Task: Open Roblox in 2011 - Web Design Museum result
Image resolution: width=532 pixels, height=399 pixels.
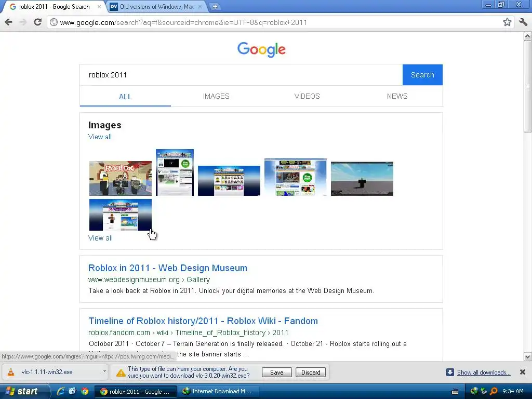Action: [168, 268]
